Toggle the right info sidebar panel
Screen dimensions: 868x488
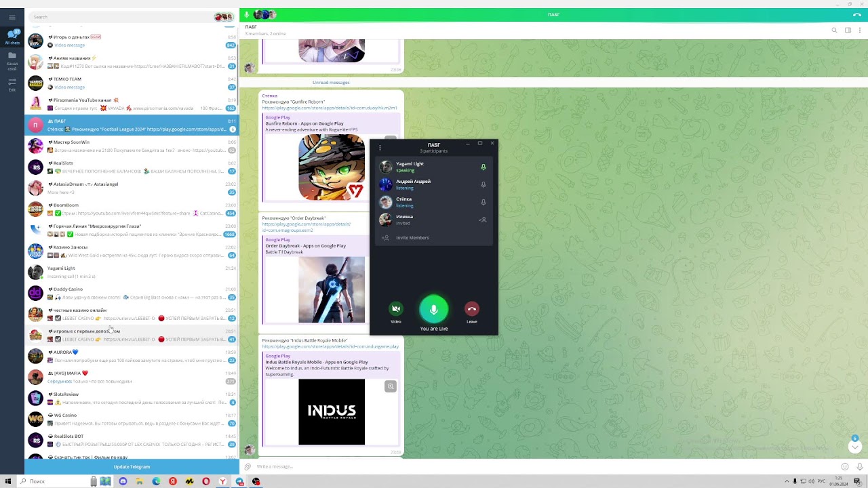pos(848,30)
